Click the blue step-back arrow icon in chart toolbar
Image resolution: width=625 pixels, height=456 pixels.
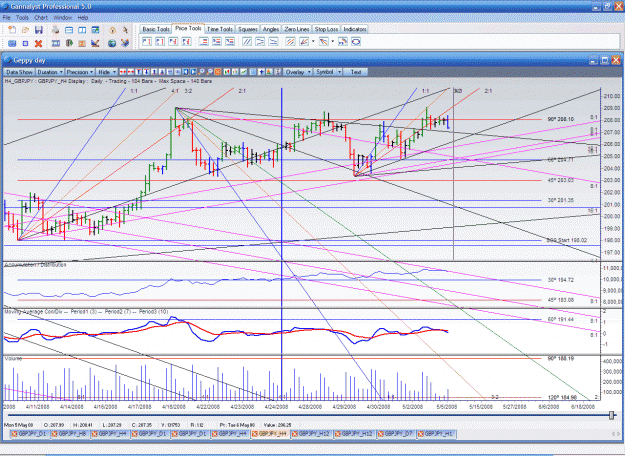185,72
